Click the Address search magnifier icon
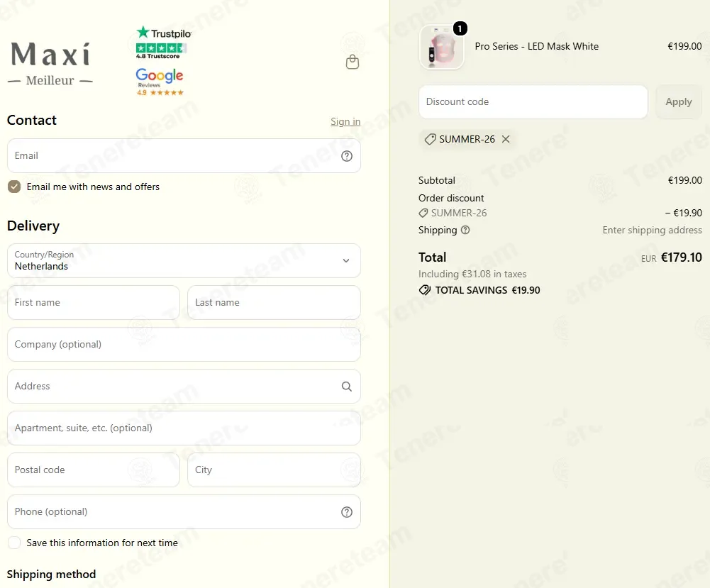The width and height of the screenshot is (710, 588). point(347,386)
